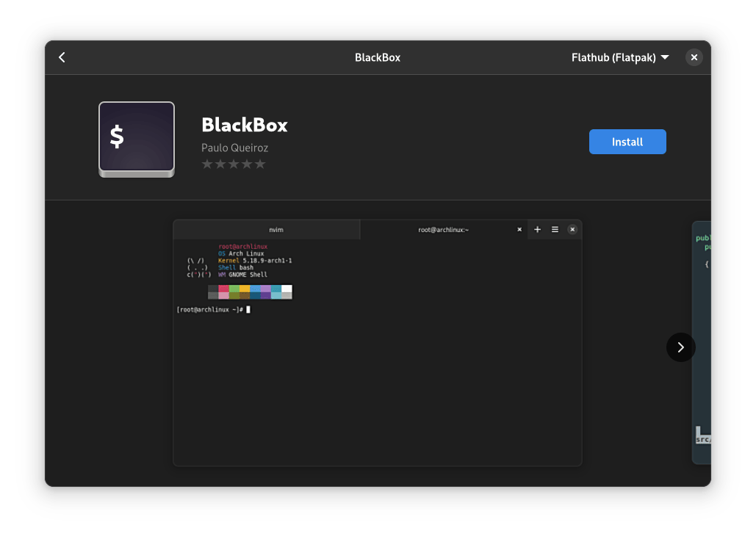Viewport: 756px width, 536px height.
Task: Click the BlackBox terminal app icon
Action: coord(137,140)
